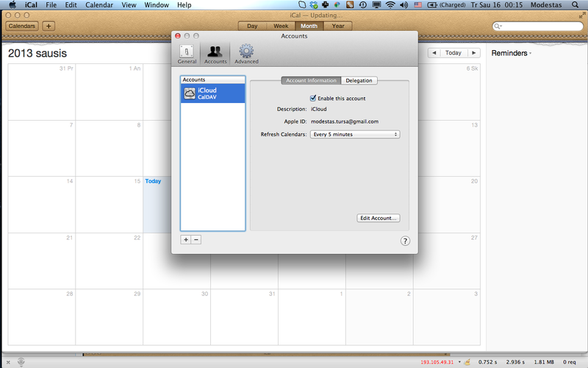Image resolution: width=588 pixels, height=368 pixels.
Task: Open the Modestas user menu
Action: tap(546, 5)
